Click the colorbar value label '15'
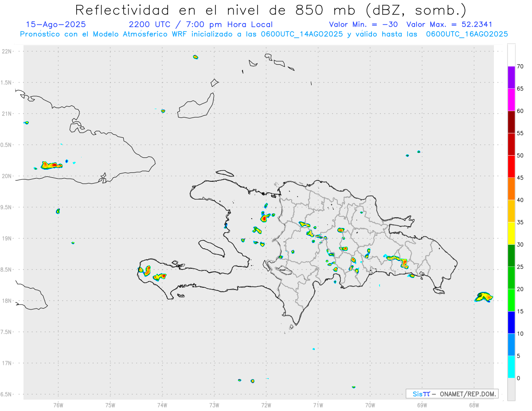 (520, 312)
